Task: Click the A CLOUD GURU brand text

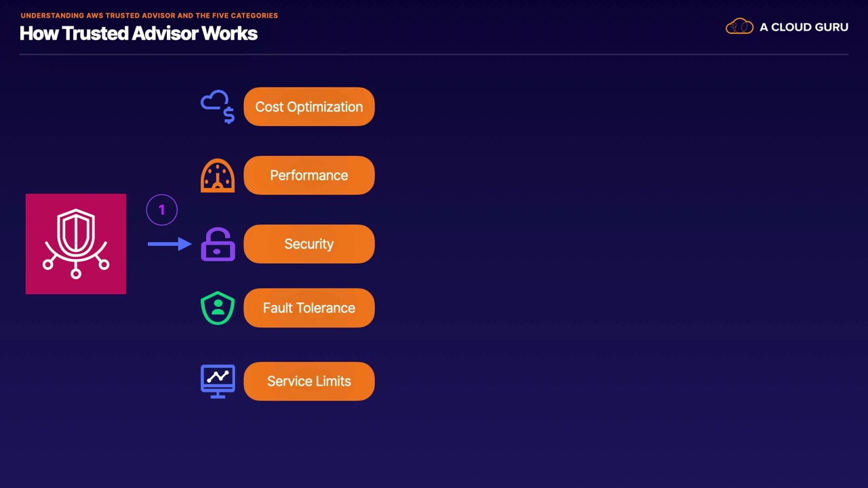Action: [804, 27]
